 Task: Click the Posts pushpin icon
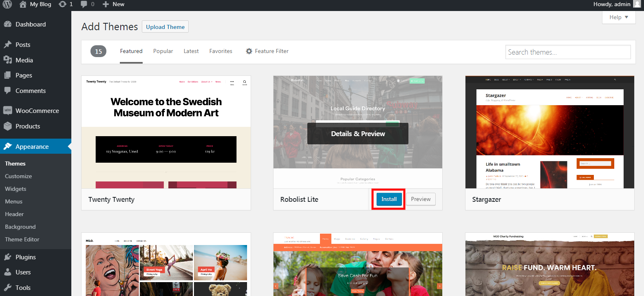coord(8,44)
